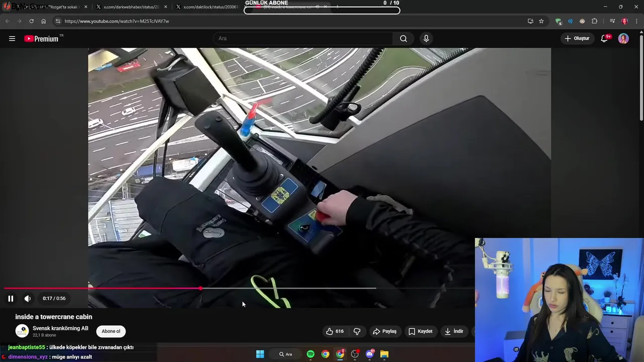Click the 0:17 / 0:56 time display
This screenshot has height=362, width=644.
point(54,298)
